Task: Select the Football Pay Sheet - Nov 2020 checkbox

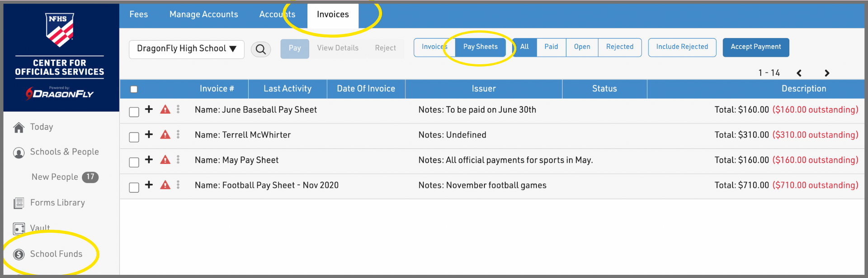Action: tap(134, 187)
